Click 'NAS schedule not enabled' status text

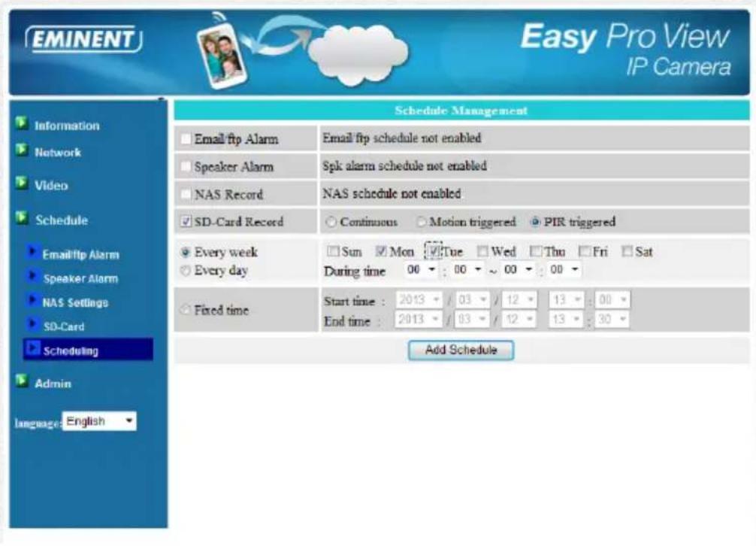(392, 194)
